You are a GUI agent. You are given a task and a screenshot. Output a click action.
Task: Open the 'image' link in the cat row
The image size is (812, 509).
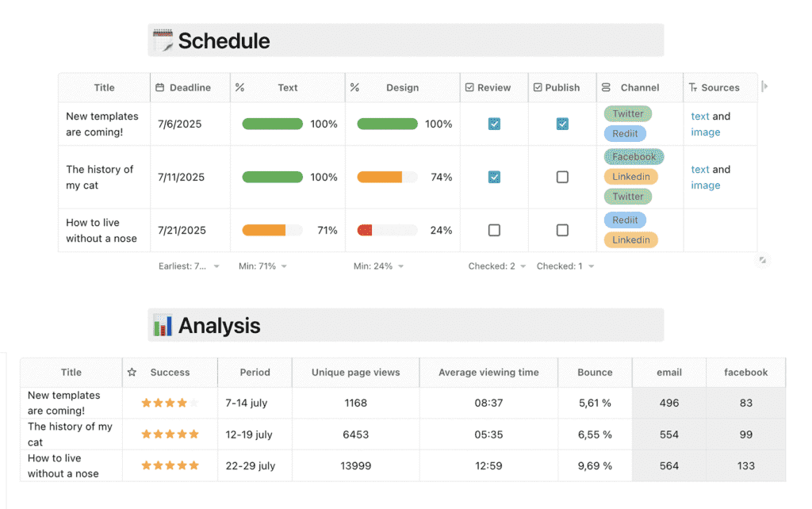[706, 186]
